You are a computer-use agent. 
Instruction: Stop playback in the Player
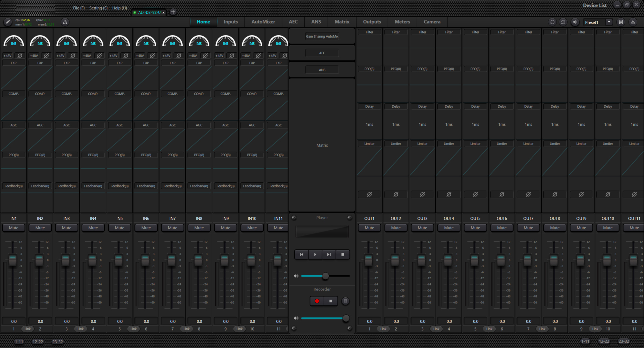[343, 254]
